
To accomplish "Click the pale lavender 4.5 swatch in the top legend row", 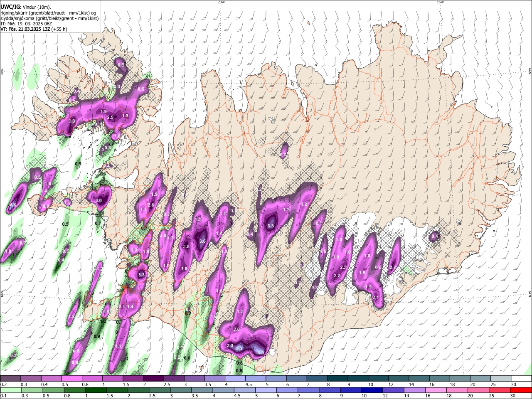I will click(256, 378).
